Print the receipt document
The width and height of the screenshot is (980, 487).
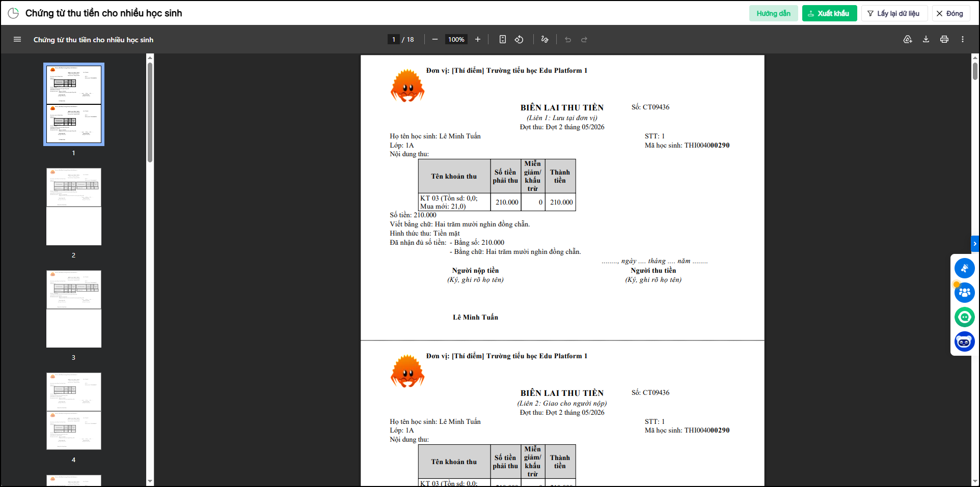point(944,40)
